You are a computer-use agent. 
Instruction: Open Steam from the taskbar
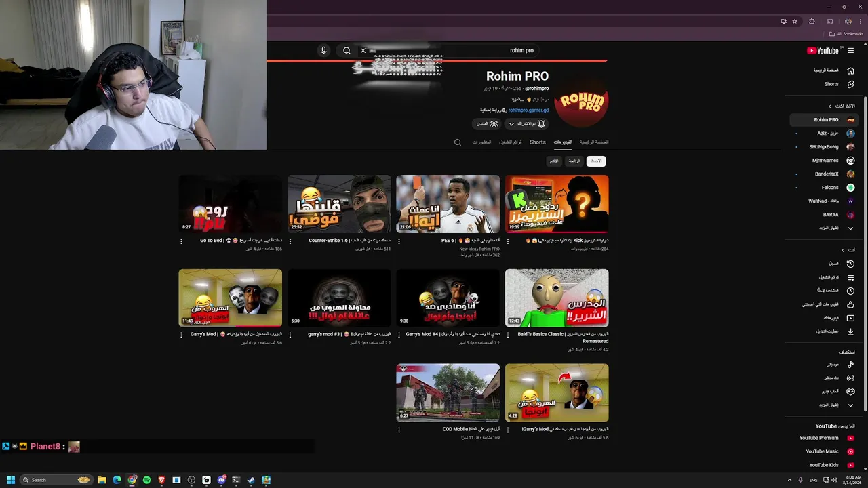251,480
